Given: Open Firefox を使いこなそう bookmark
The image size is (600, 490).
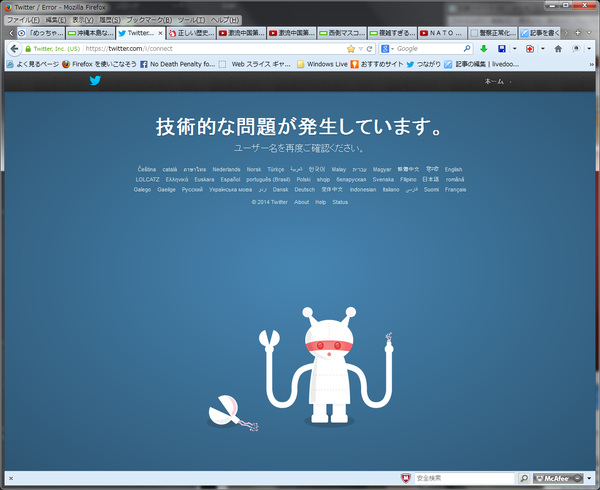Looking at the screenshot, I should (99, 64).
